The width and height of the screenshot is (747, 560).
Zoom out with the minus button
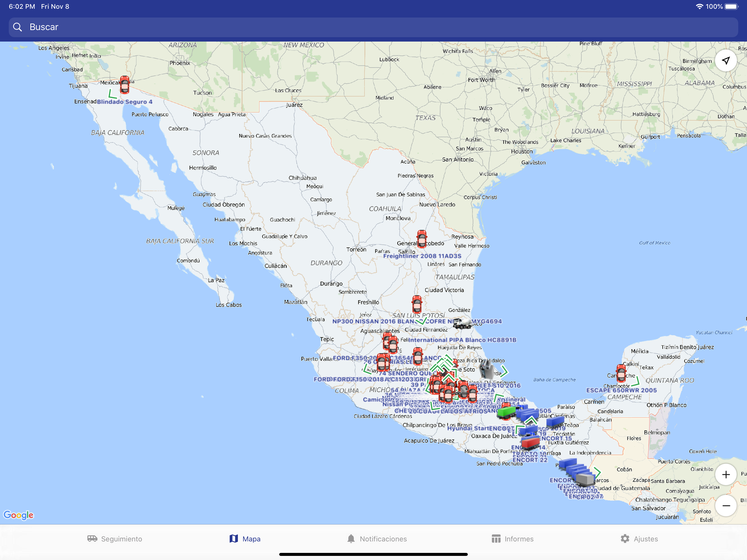[x=726, y=506]
